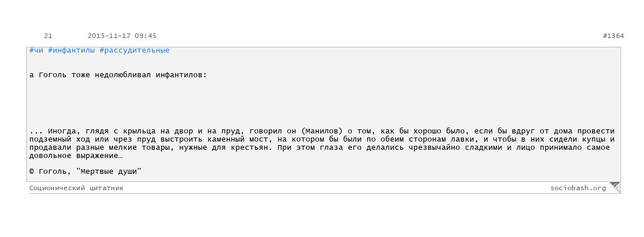Open quote permalink #1364

pyautogui.click(x=613, y=36)
